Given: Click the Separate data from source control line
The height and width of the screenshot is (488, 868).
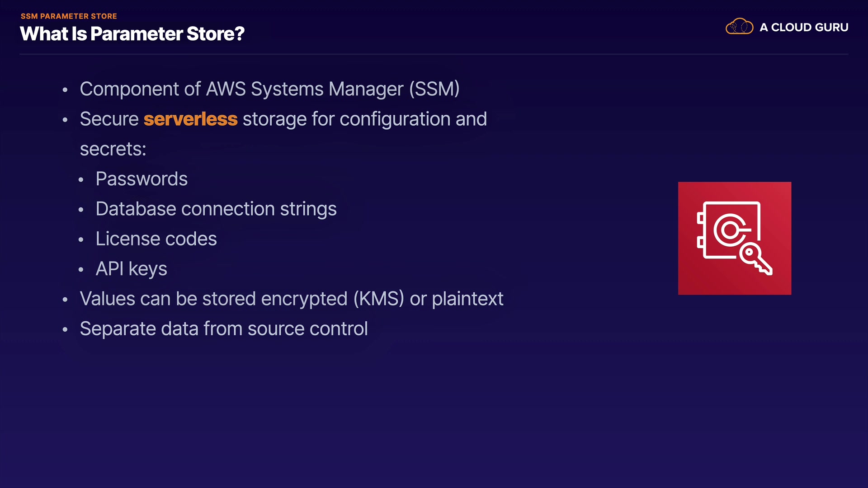Looking at the screenshot, I should 223,328.
